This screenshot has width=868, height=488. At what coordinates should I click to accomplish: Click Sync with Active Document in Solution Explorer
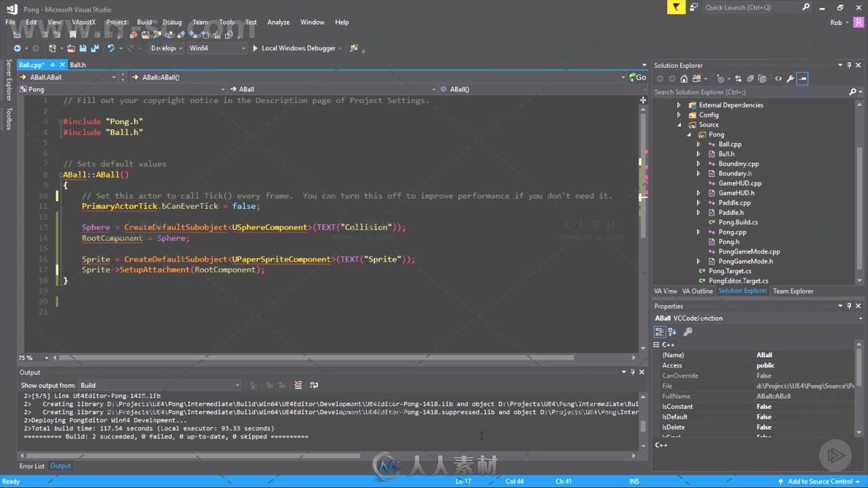[738, 79]
